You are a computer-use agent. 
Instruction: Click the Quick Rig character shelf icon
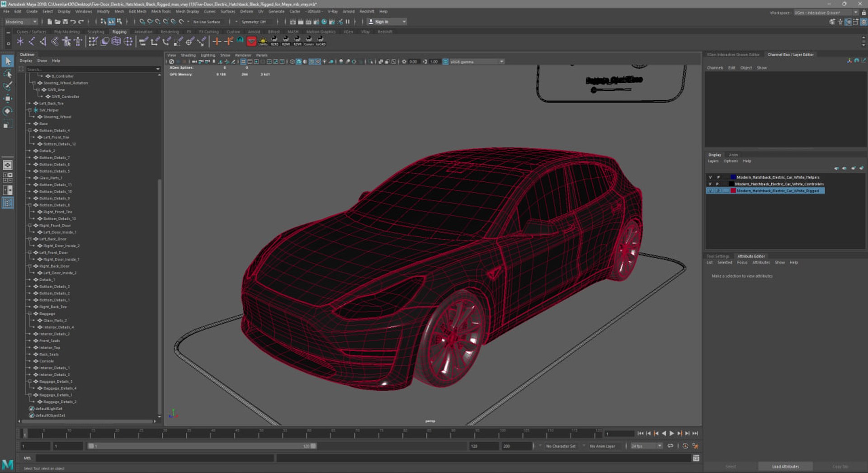[66, 42]
